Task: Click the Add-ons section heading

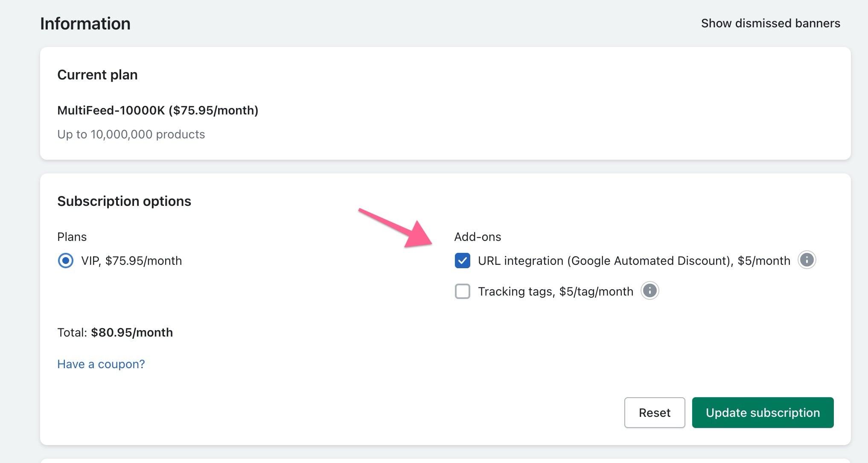Action: click(478, 237)
